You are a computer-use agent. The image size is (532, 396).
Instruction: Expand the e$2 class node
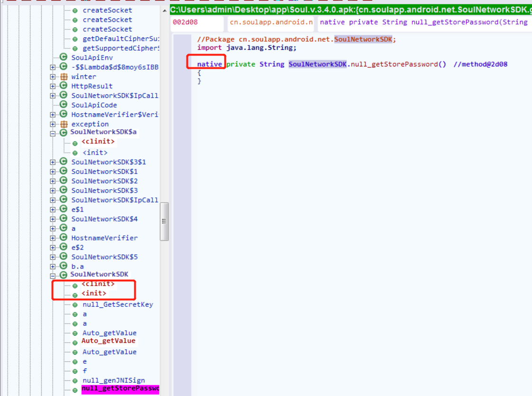(x=53, y=248)
